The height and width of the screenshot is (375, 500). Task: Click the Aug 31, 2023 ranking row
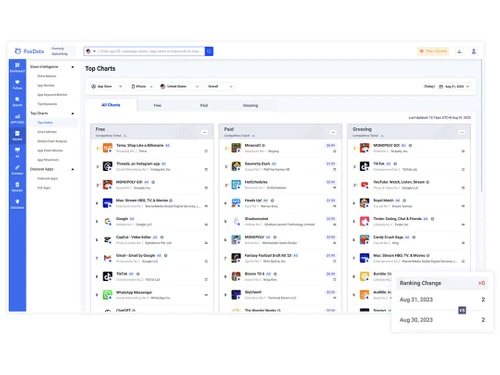tap(442, 300)
